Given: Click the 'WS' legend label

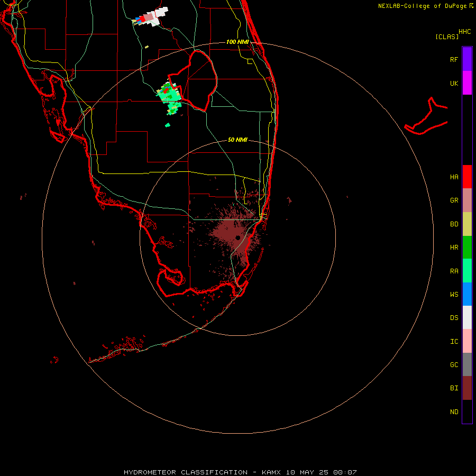Looking at the screenshot, I should [x=454, y=294].
